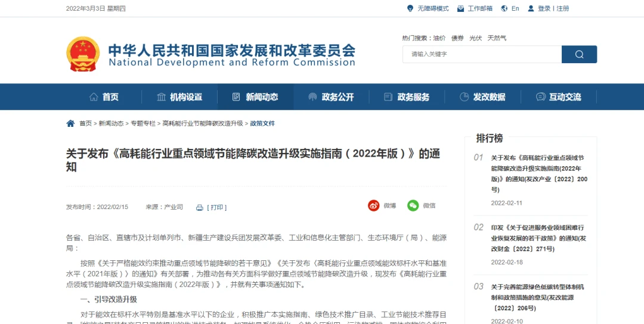Select 新闻动态 in navigation bar
Viewport: 644px width, 324px height.
click(x=255, y=97)
